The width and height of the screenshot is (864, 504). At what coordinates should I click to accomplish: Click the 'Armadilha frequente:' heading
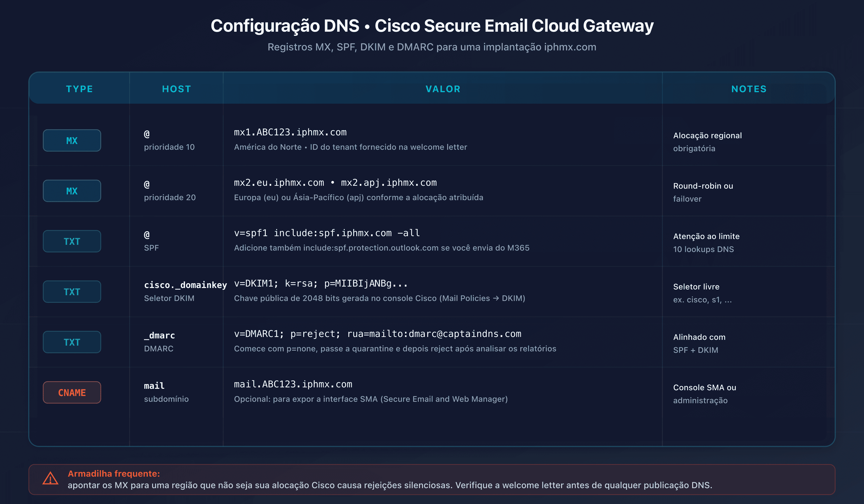click(114, 474)
